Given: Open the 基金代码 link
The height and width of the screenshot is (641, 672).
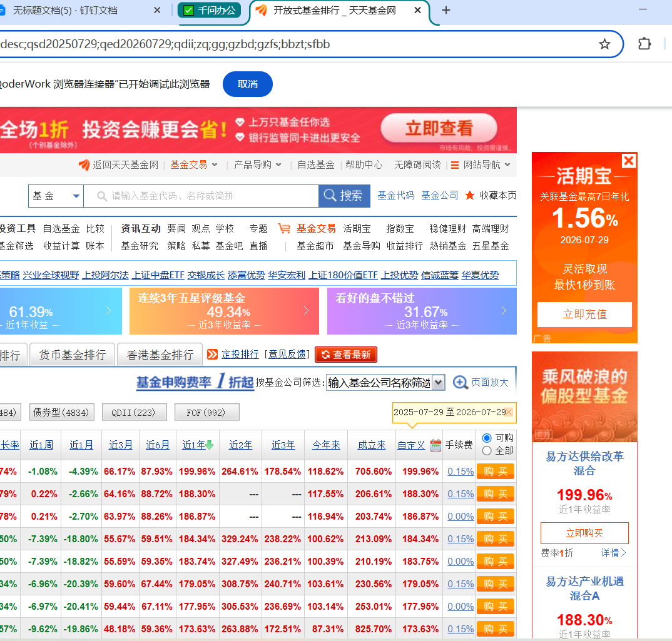Looking at the screenshot, I should (395, 195).
